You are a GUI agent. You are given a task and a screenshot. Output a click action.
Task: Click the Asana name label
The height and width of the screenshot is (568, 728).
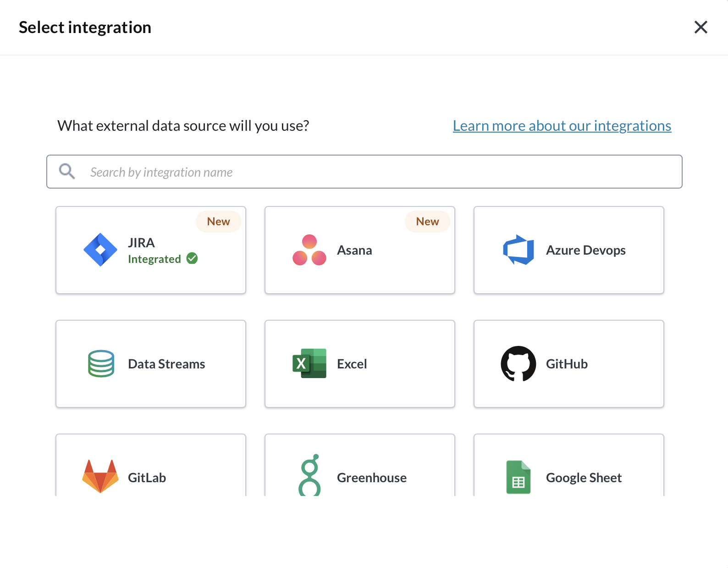tap(354, 250)
